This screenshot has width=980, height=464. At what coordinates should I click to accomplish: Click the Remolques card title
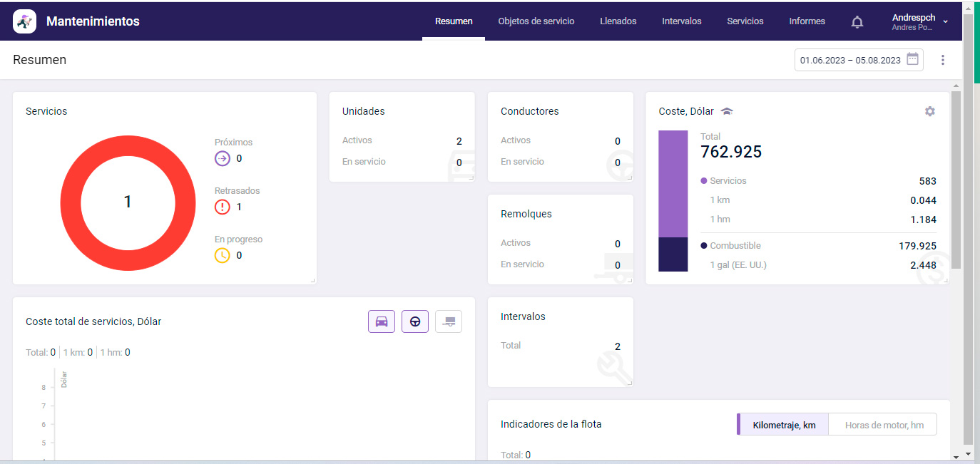[526, 214]
